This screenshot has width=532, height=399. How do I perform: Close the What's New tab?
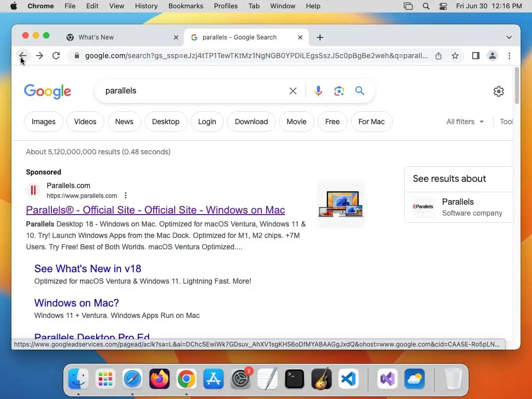(x=176, y=37)
